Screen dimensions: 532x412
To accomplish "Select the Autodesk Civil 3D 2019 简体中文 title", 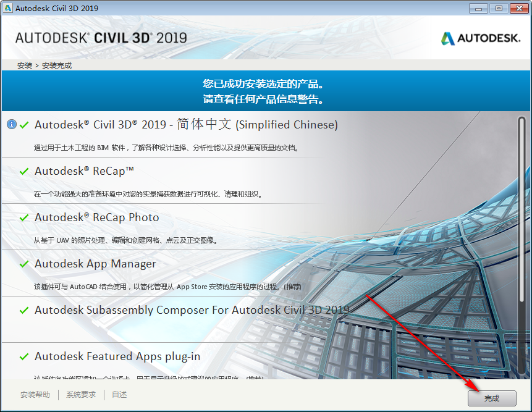I will pyautogui.click(x=186, y=124).
